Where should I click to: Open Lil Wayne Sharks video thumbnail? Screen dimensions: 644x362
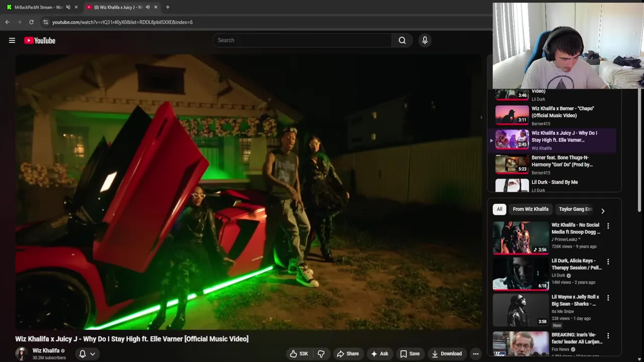[x=520, y=309]
